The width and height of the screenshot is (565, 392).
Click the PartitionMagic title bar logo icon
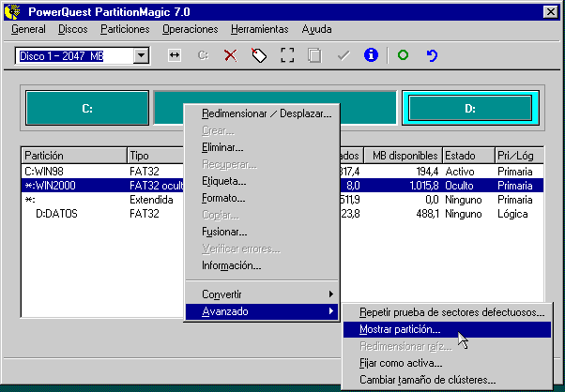[x=13, y=12]
